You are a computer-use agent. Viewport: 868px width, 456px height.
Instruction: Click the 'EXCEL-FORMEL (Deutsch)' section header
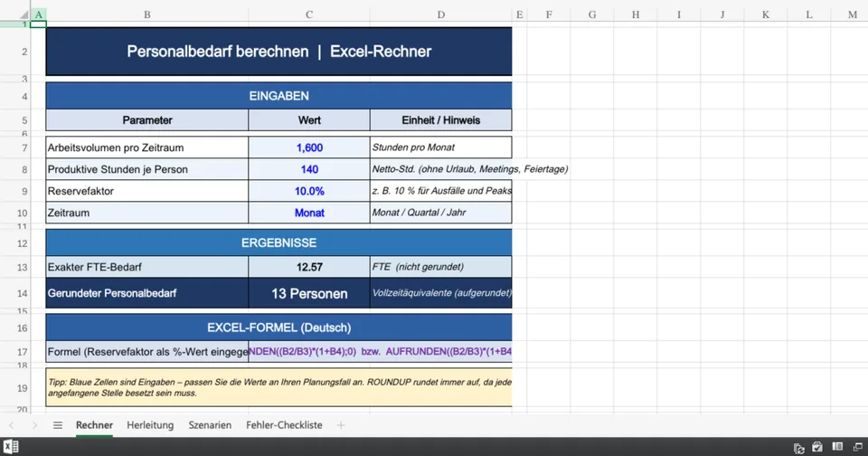279,328
